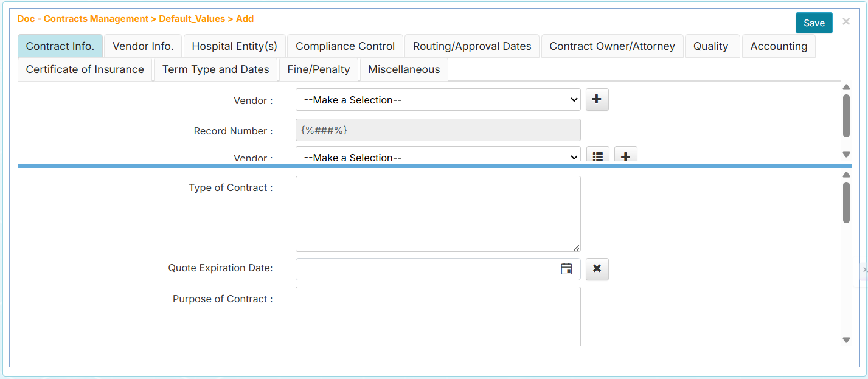
Task: Select the Accounting tab
Action: (779, 46)
